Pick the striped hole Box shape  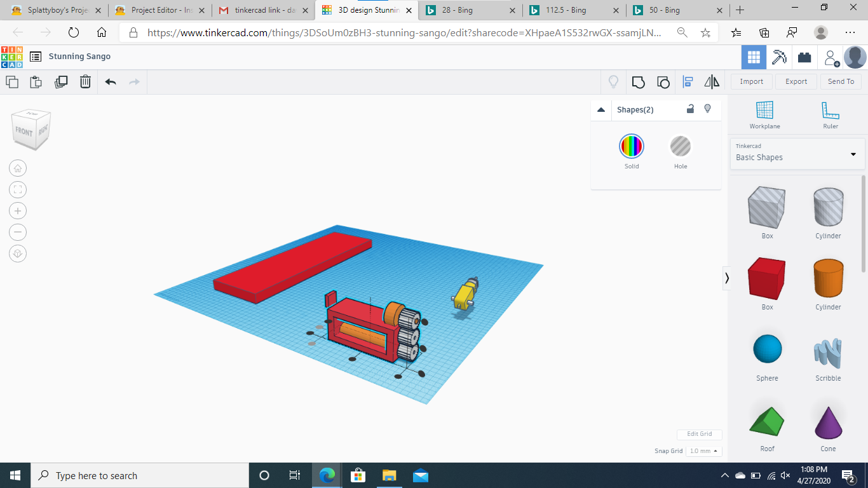click(767, 208)
